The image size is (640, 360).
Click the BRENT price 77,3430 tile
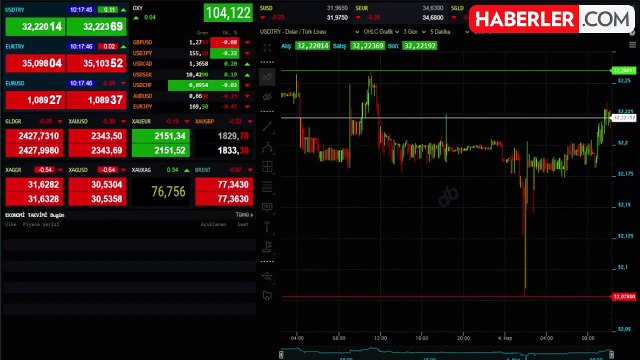[224, 184]
